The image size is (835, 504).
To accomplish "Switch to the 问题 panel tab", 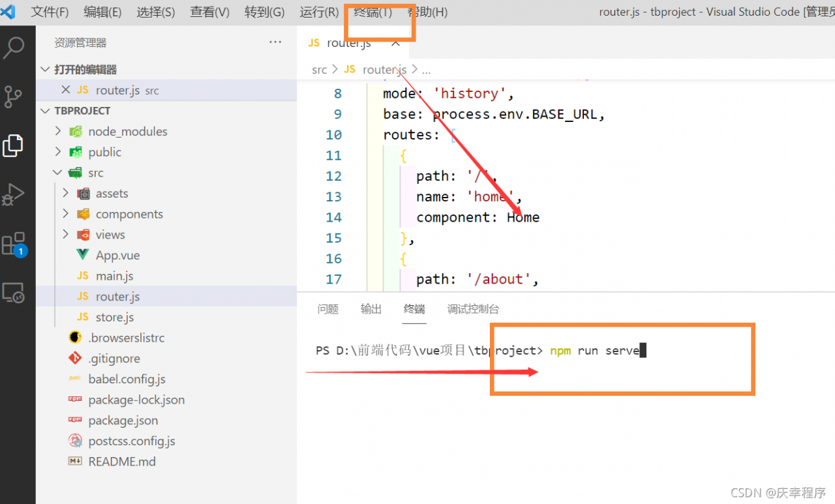I will tap(328, 309).
